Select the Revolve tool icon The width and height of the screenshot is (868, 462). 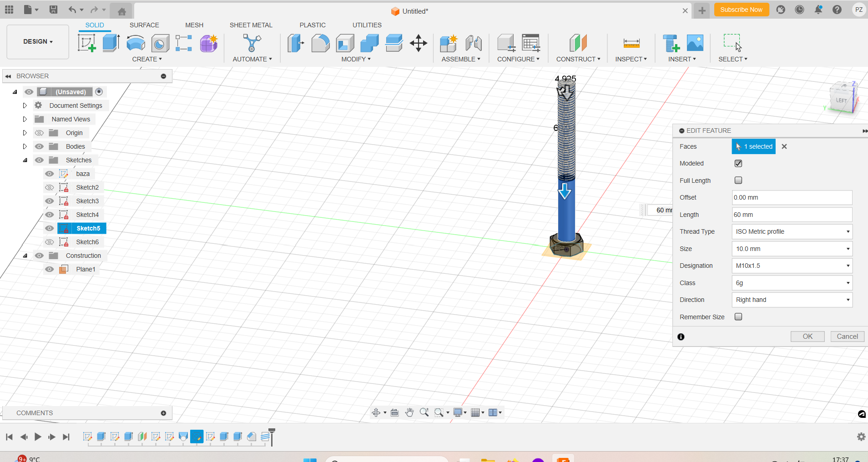tap(136, 43)
